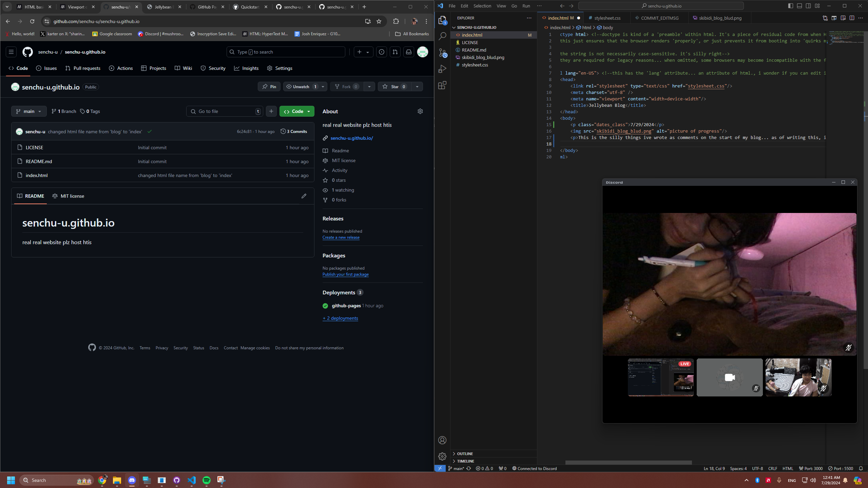
Task: Open the VS Code Manage gear icon
Action: [x=442, y=456]
